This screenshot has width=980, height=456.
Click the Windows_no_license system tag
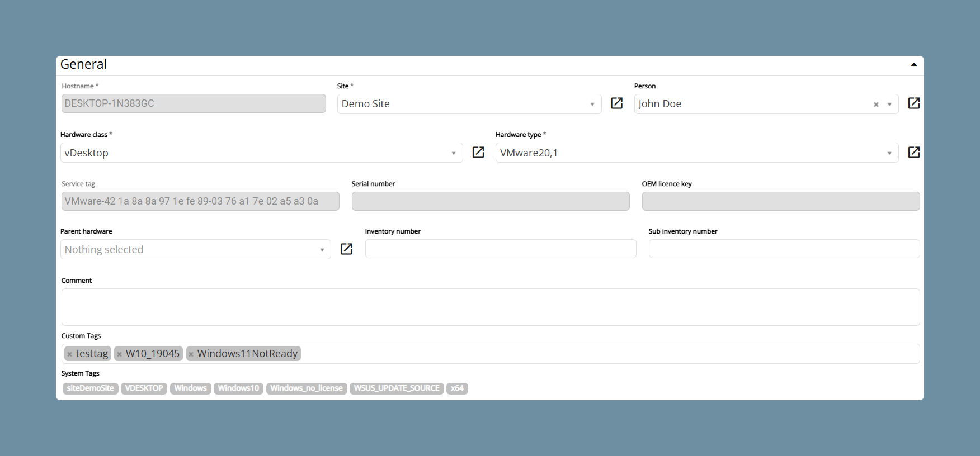pyautogui.click(x=307, y=388)
